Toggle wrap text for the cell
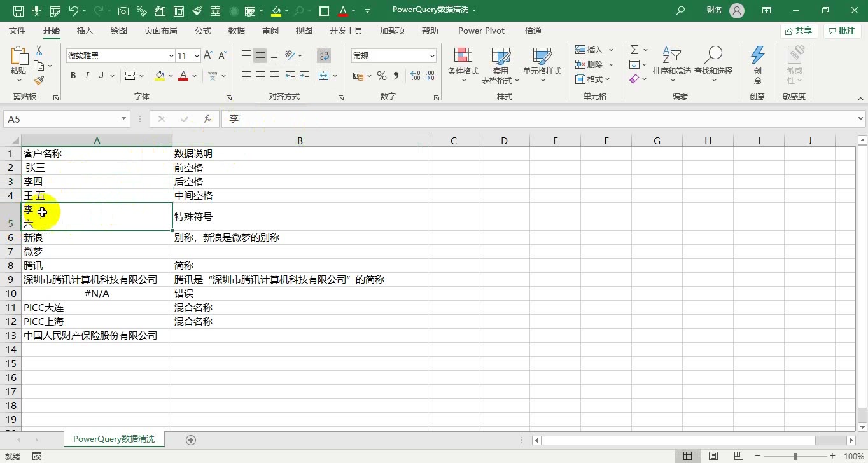The width and height of the screenshot is (868, 463). pyautogui.click(x=324, y=55)
